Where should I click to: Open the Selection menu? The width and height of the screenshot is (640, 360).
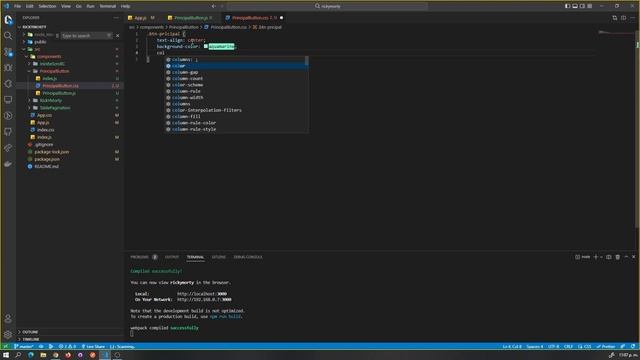coord(47,6)
